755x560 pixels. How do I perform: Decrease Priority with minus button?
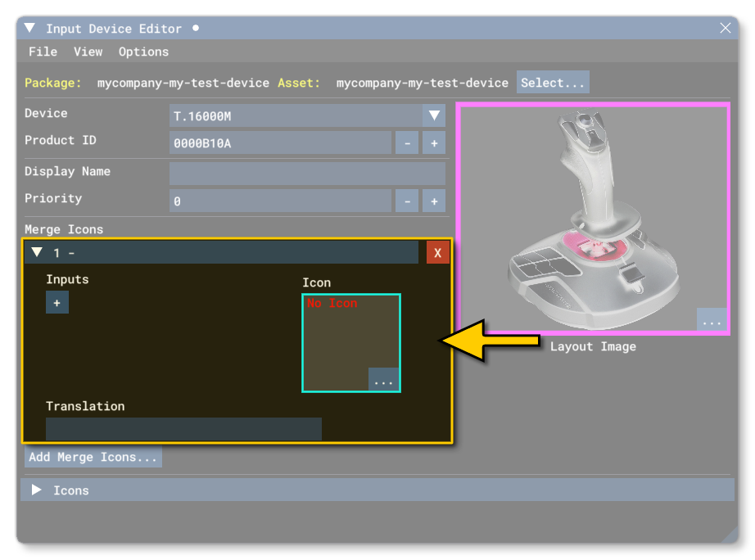click(407, 201)
